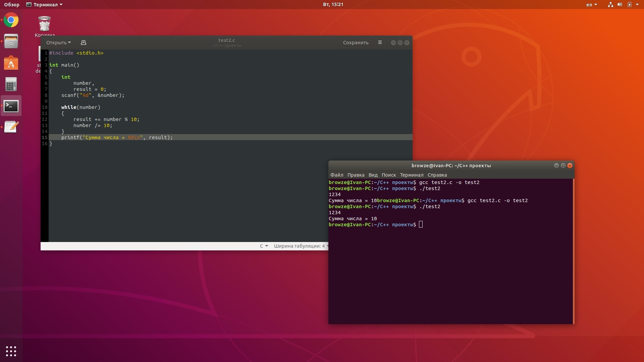The image size is (644, 362).
Task: Open the Calculator dock icon
Action: (11, 84)
